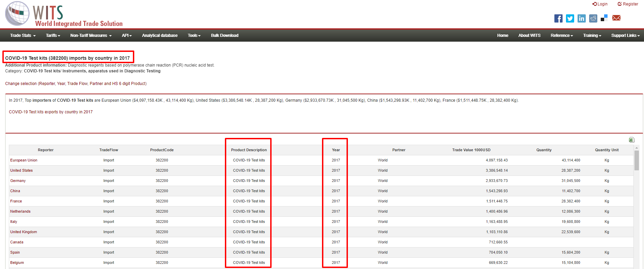
Task: Share page on Twitter
Action: click(x=570, y=18)
